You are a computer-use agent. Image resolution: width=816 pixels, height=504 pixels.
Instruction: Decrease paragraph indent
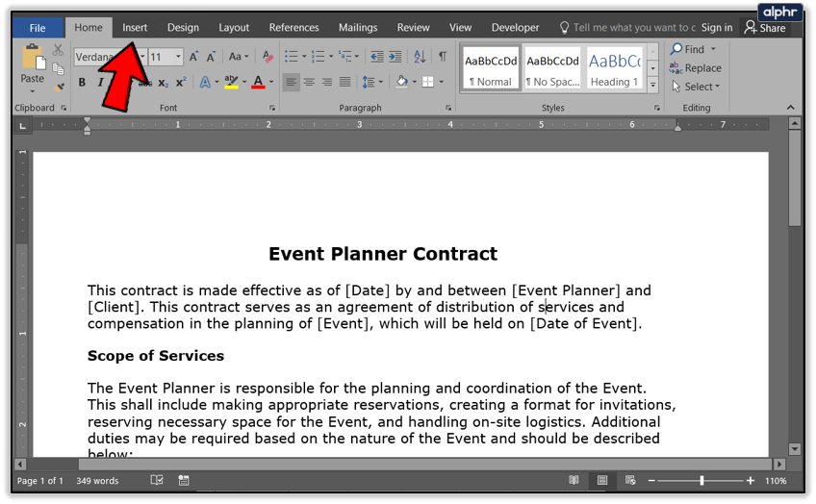point(377,56)
